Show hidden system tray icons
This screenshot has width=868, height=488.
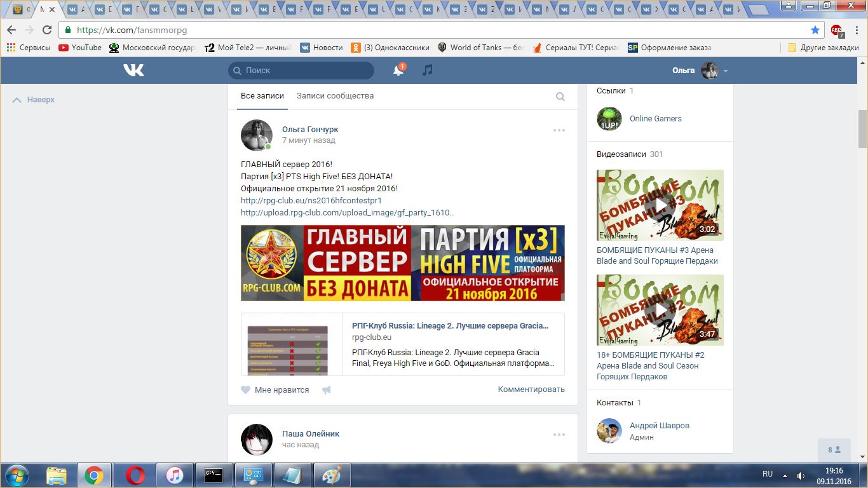785,475
